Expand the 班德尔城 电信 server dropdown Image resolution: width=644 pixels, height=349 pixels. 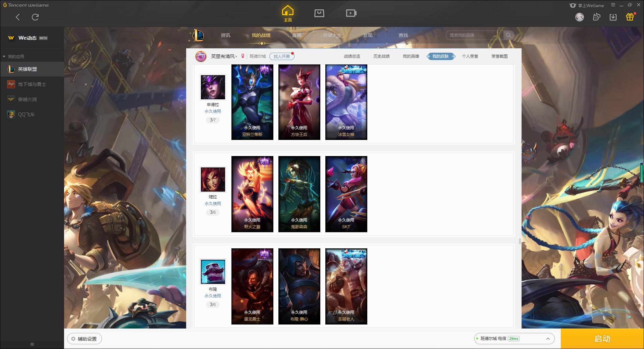[514, 339]
